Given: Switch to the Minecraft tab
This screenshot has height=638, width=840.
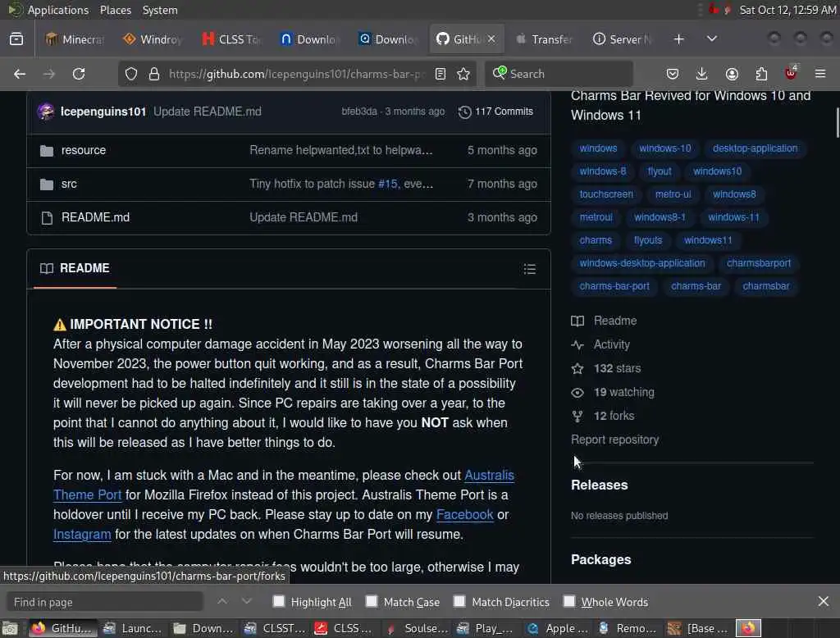Looking at the screenshot, I should click(x=75, y=39).
